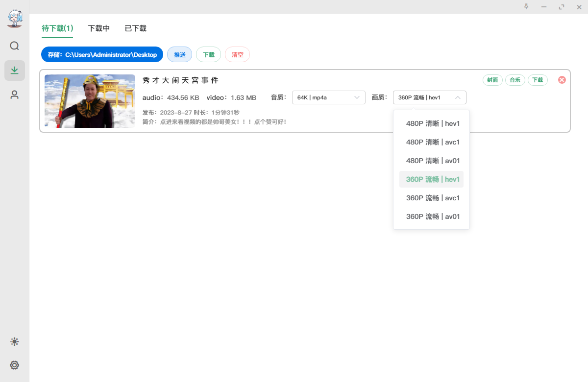The width and height of the screenshot is (588, 382).
Task: Click the 清空 clear button
Action: [237, 54]
